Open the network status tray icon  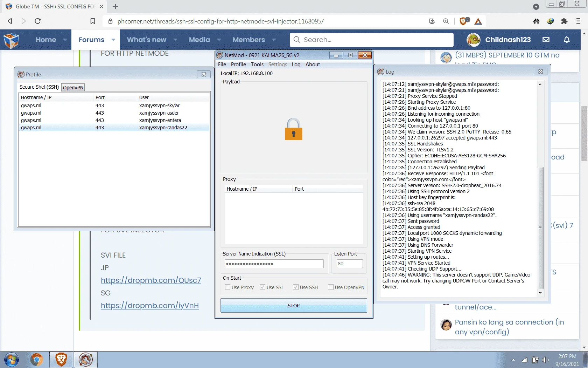[524, 360]
